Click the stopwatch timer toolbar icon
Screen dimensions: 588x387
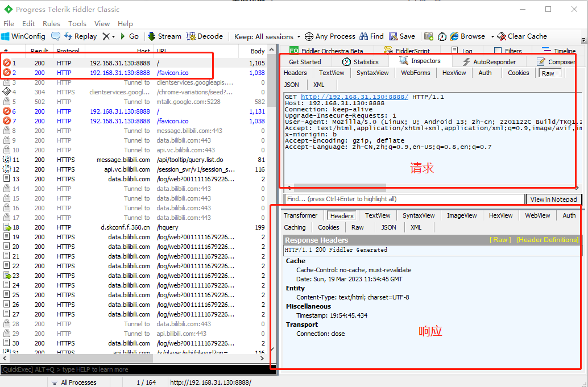pos(442,36)
